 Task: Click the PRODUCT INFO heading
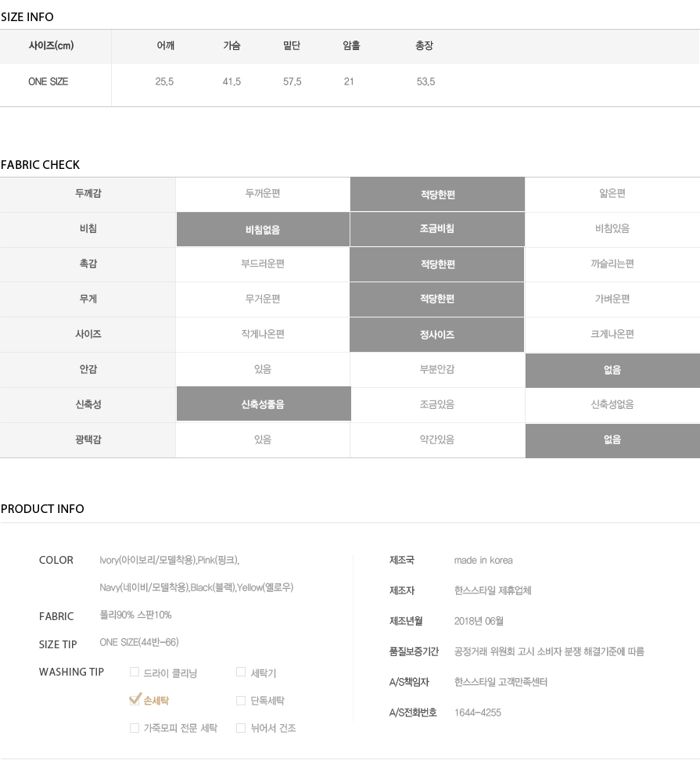click(x=42, y=509)
